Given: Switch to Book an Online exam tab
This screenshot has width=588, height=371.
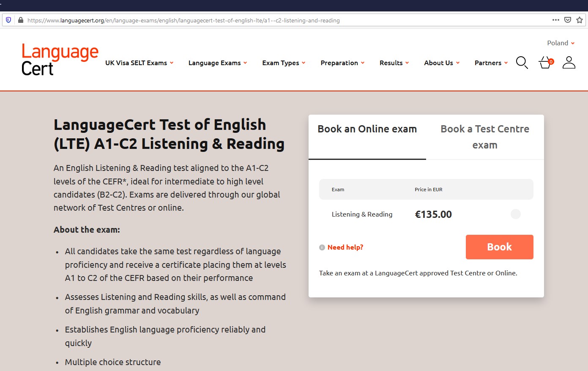Looking at the screenshot, I should tap(367, 137).
